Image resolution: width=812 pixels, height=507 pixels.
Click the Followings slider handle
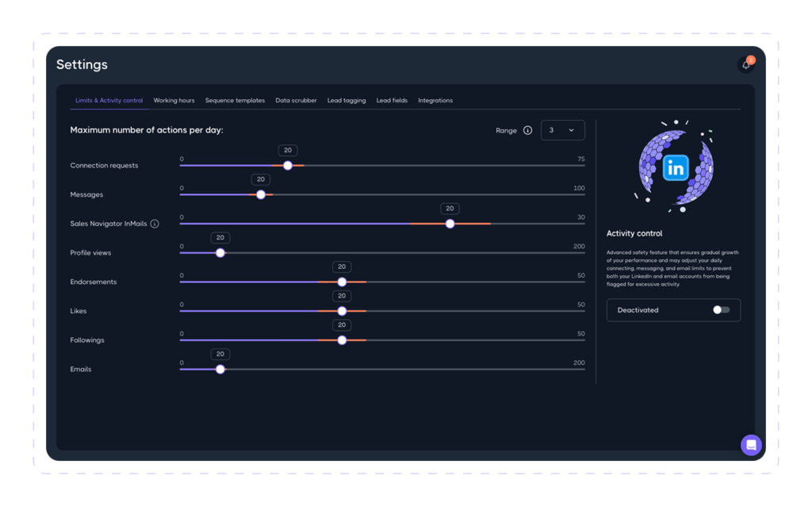pyautogui.click(x=341, y=340)
